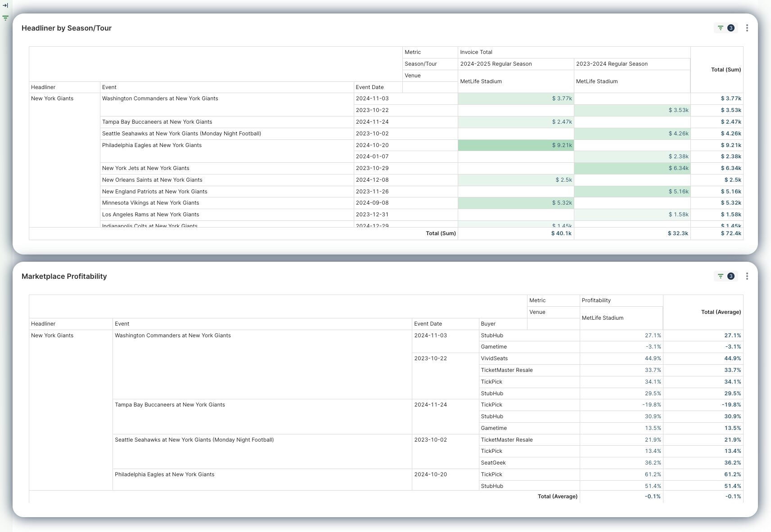771x532 pixels.
Task: Click the Total (Average) column header
Action: point(721,312)
